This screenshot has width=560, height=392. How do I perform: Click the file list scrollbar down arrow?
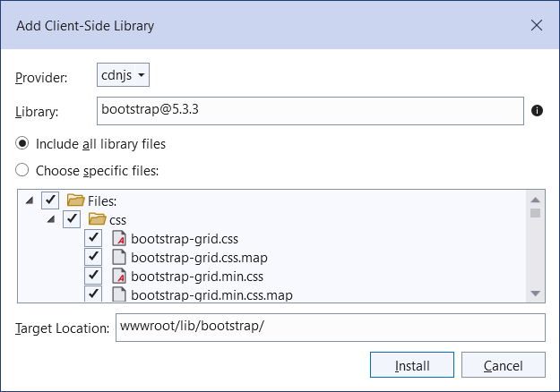click(x=535, y=294)
